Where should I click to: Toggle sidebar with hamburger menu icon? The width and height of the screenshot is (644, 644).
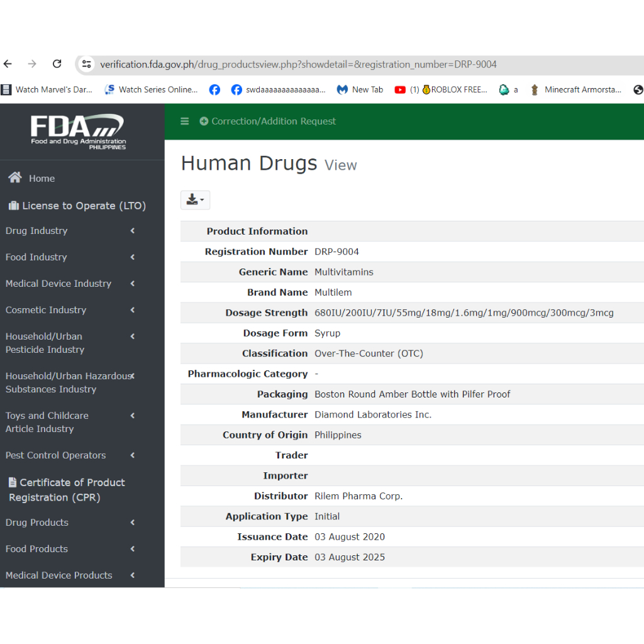pos(184,121)
